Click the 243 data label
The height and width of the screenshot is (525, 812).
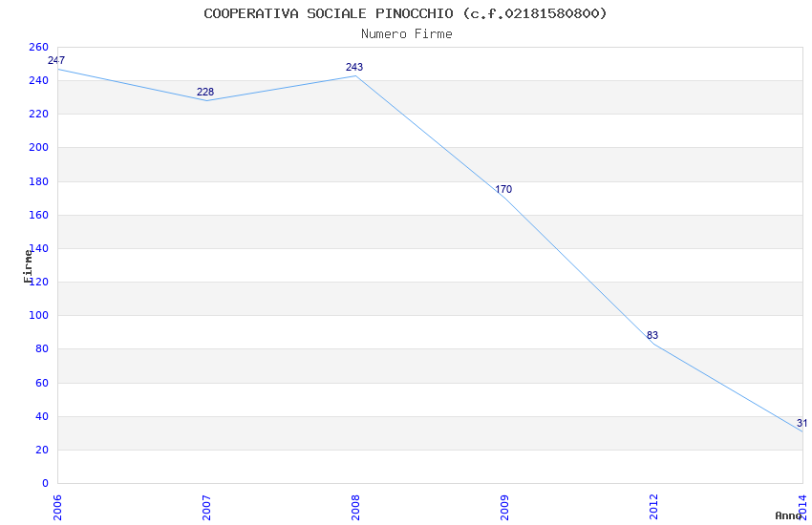pyautogui.click(x=354, y=67)
